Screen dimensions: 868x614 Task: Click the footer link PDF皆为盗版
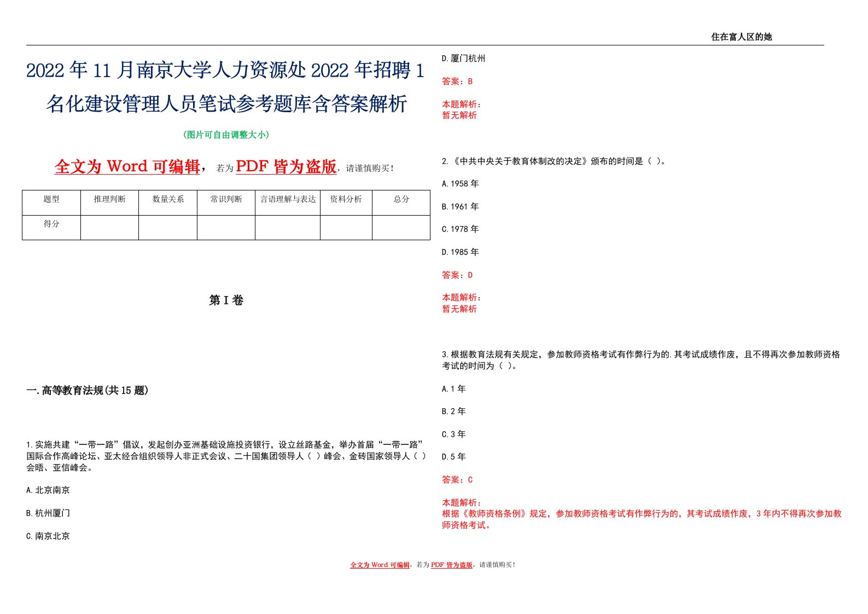coord(452,565)
